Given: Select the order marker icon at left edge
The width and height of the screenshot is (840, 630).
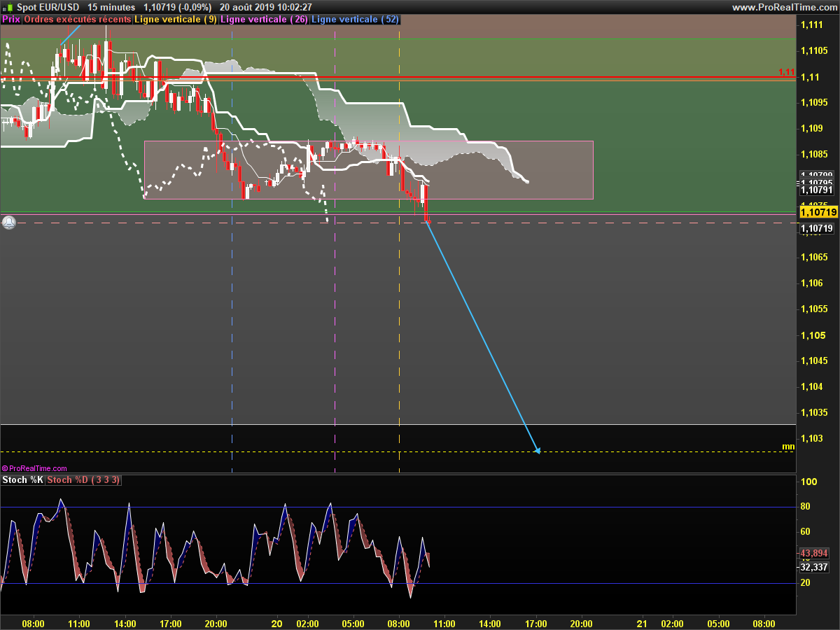Looking at the screenshot, I should tap(8, 223).
